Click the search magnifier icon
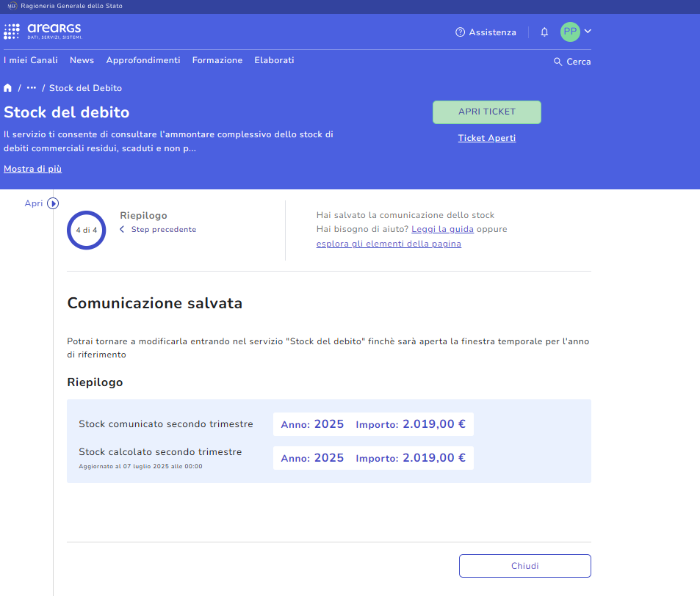This screenshot has height=596, width=700. tap(558, 62)
